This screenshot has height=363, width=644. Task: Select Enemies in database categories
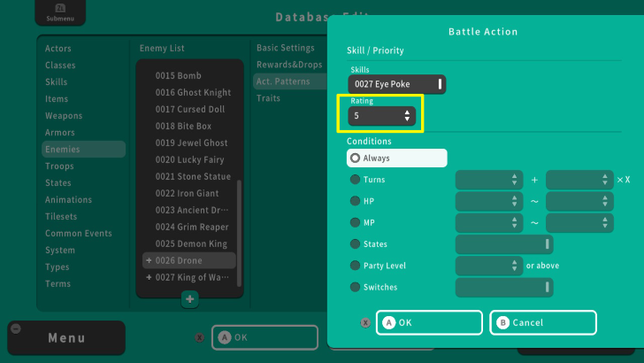83,150
